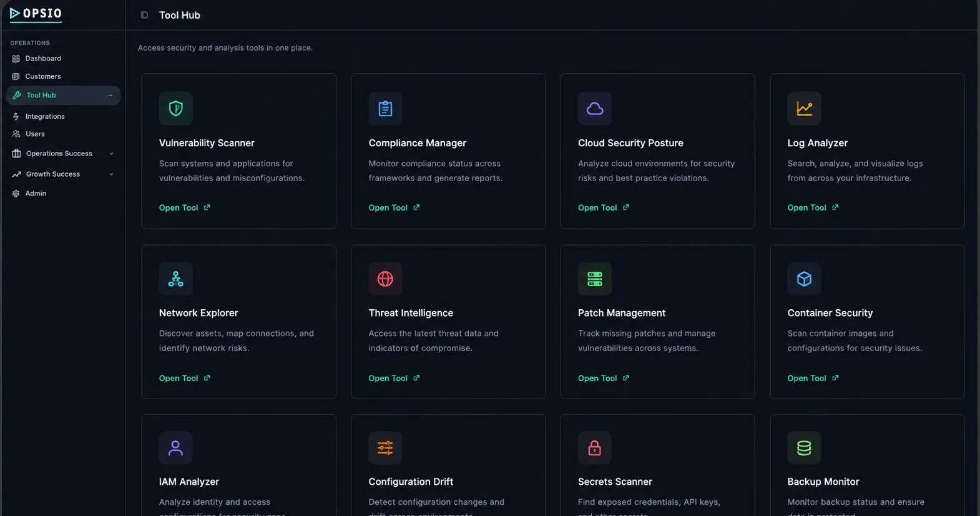The width and height of the screenshot is (980, 516).
Task: Click the Compliance Manager clipboard icon
Action: [x=385, y=109]
